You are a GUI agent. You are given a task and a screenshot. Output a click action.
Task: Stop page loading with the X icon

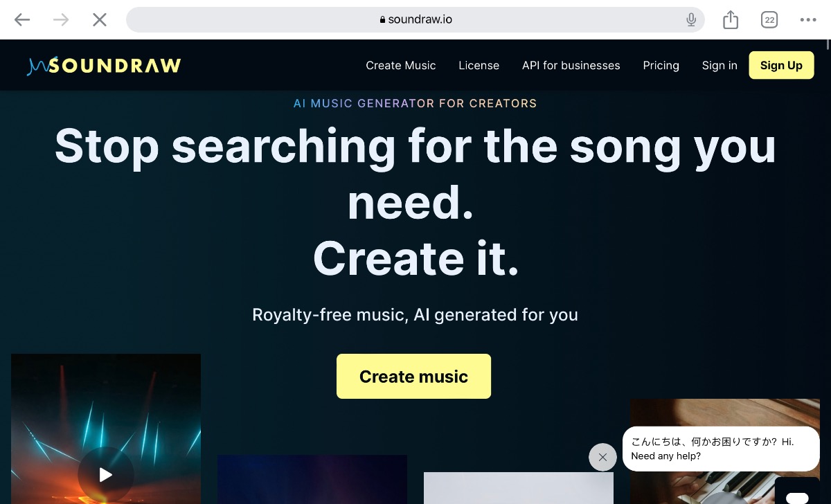pos(100,19)
